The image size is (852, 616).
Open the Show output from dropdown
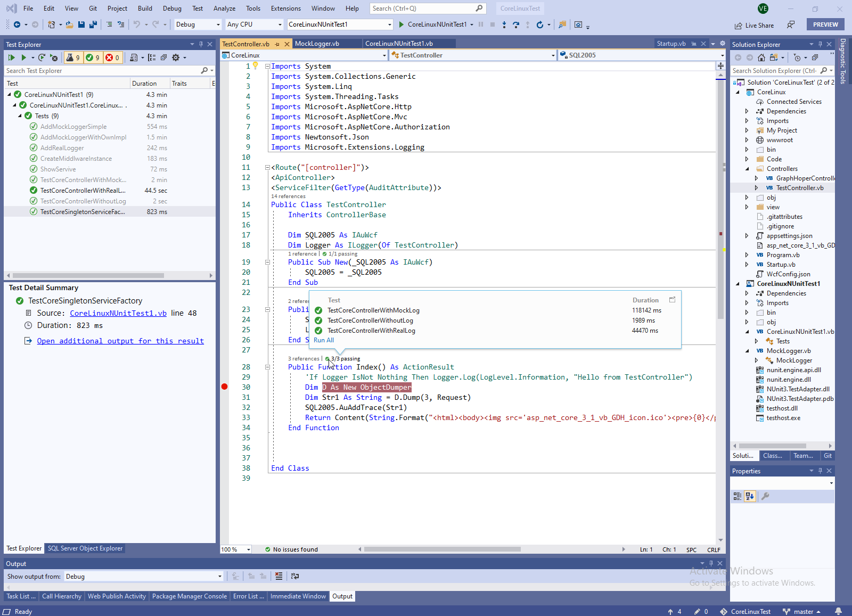[x=144, y=577]
